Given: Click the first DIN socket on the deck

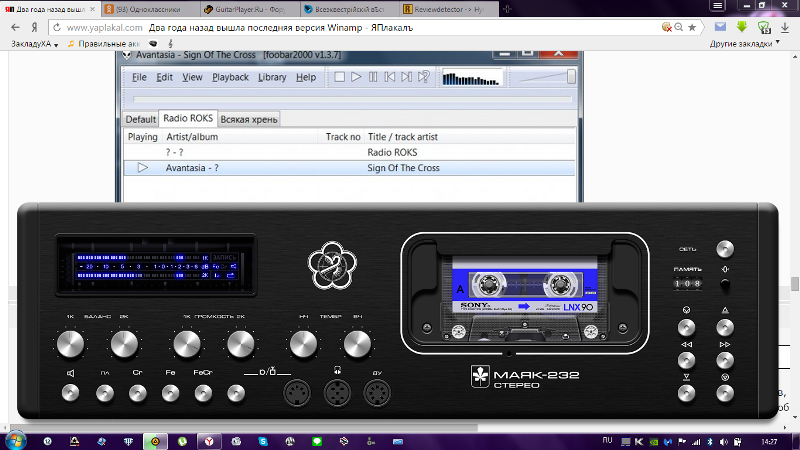Looking at the screenshot, I should point(297,393).
